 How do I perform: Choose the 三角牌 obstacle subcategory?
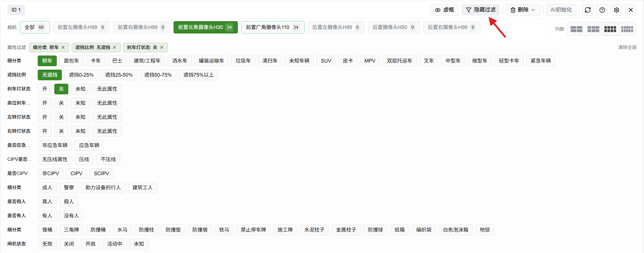71,230
